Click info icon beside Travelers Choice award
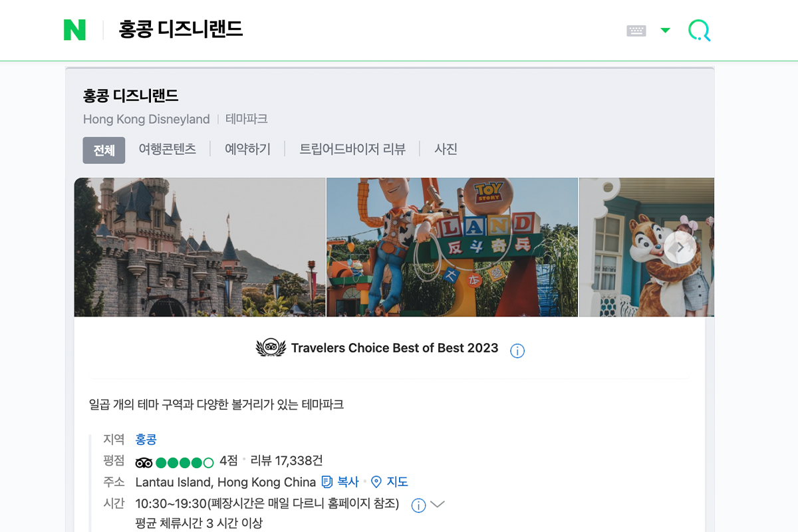798x532 pixels. tap(517, 350)
